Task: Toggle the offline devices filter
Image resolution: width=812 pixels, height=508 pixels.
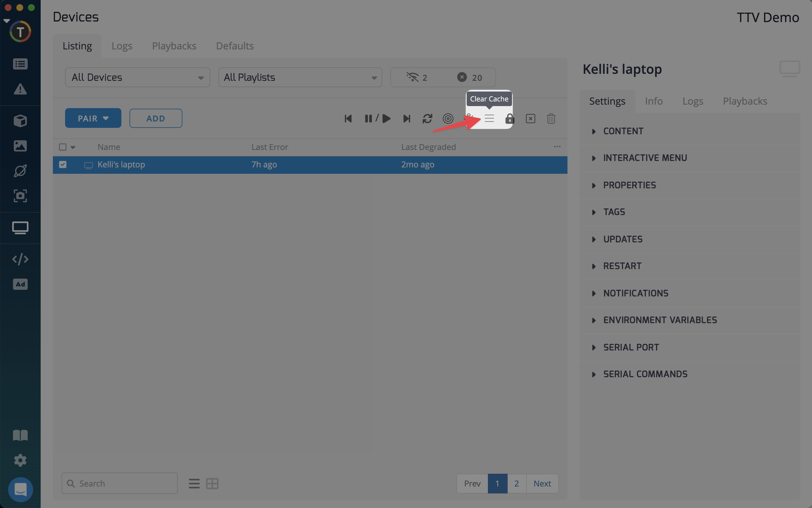Action: (x=416, y=78)
